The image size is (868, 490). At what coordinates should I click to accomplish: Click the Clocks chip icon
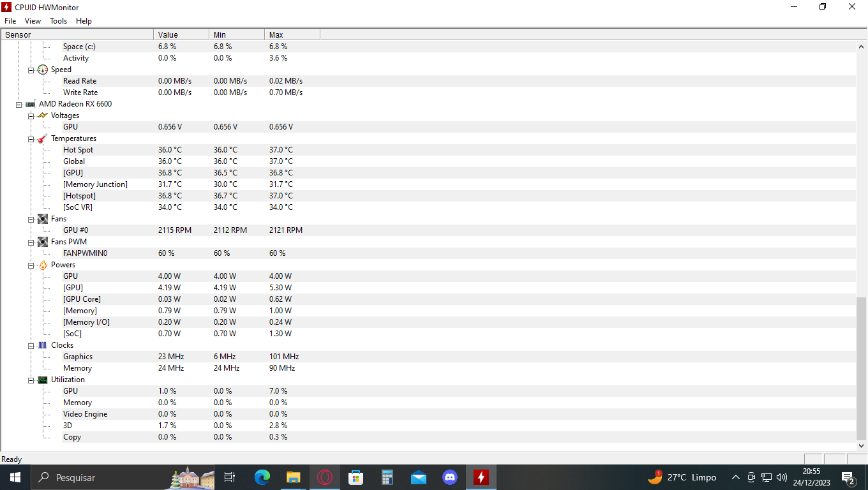43,345
